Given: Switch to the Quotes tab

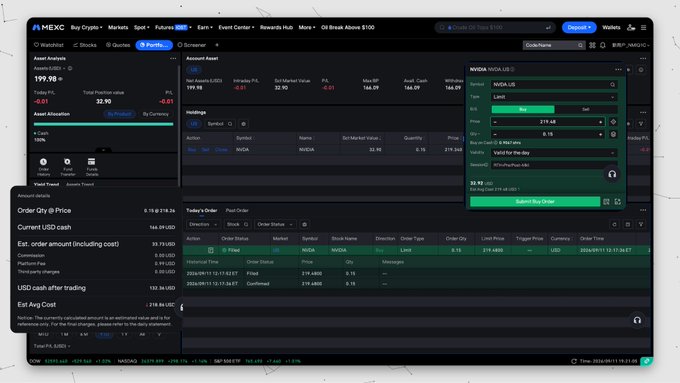Looking at the screenshot, I should point(118,45).
